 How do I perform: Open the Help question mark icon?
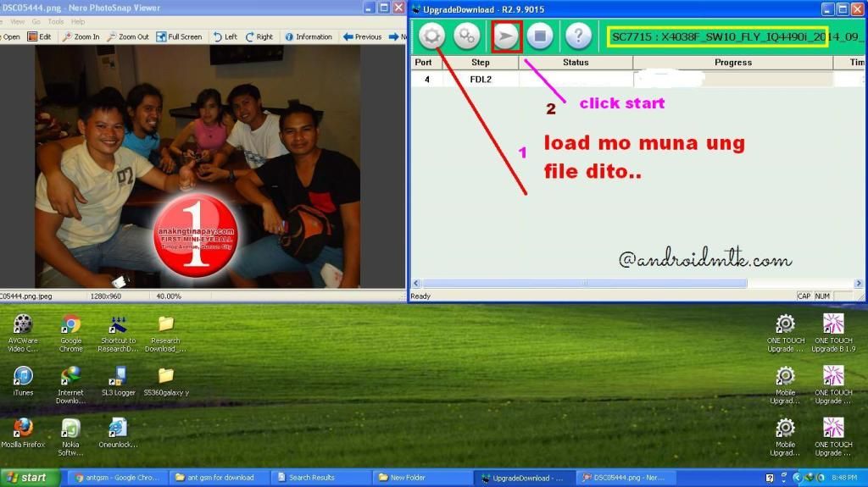pyautogui.click(x=578, y=36)
